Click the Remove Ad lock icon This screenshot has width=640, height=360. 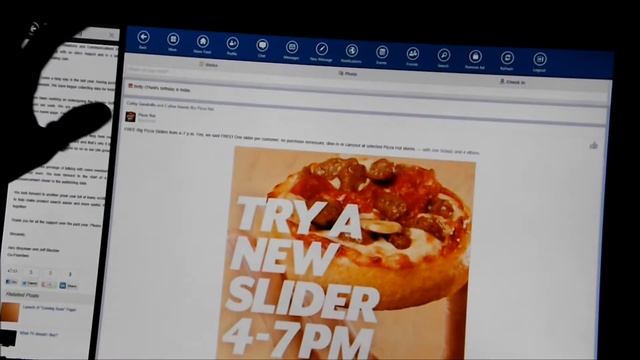475,56
